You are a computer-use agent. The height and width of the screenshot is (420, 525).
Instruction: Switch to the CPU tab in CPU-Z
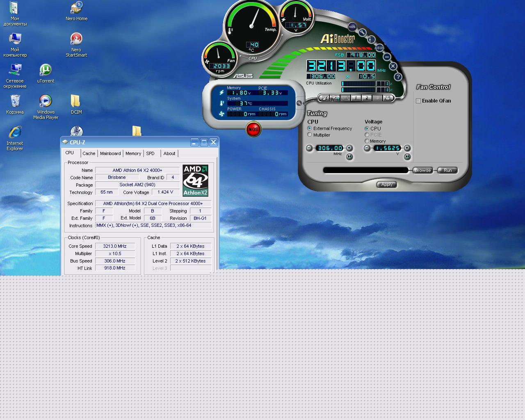(x=70, y=153)
